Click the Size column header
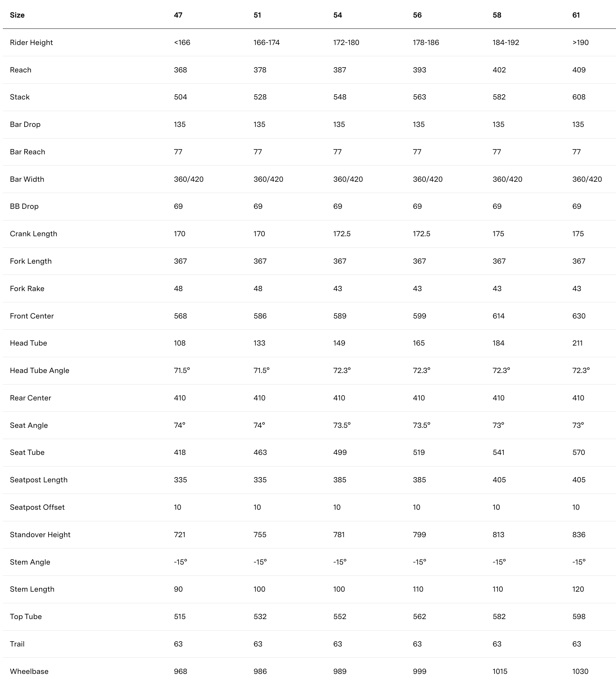The height and width of the screenshot is (682, 616). click(17, 15)
